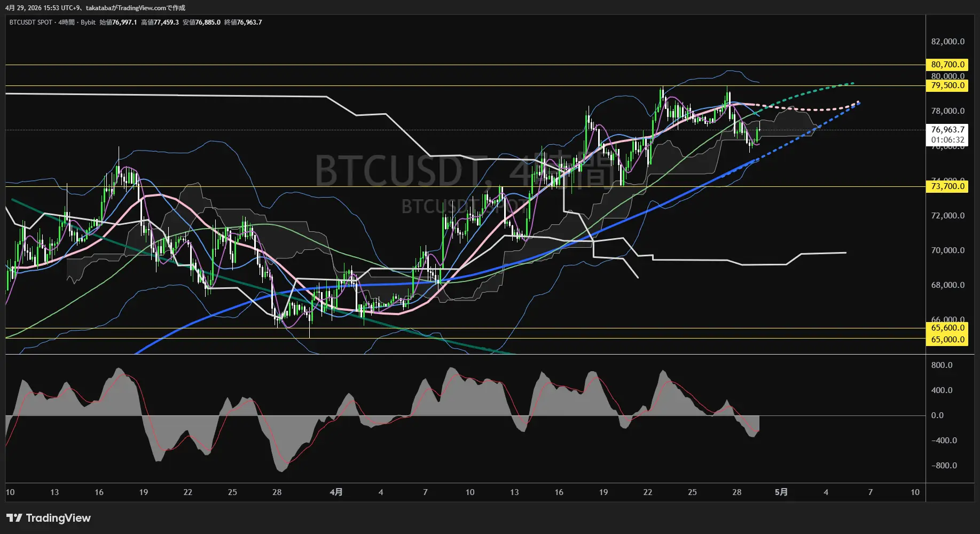Click the 800.0 indicator scale label
Screen dimensions: 980x534
(942, 365)
